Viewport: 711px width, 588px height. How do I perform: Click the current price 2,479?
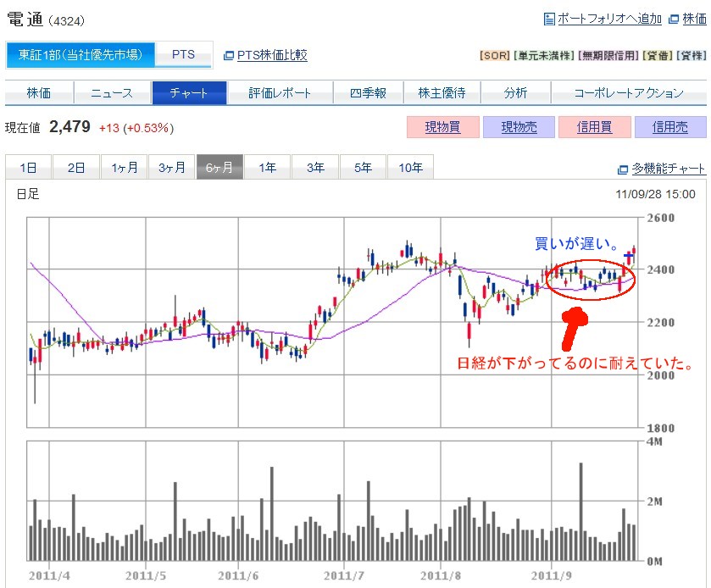tap(69, 127)
